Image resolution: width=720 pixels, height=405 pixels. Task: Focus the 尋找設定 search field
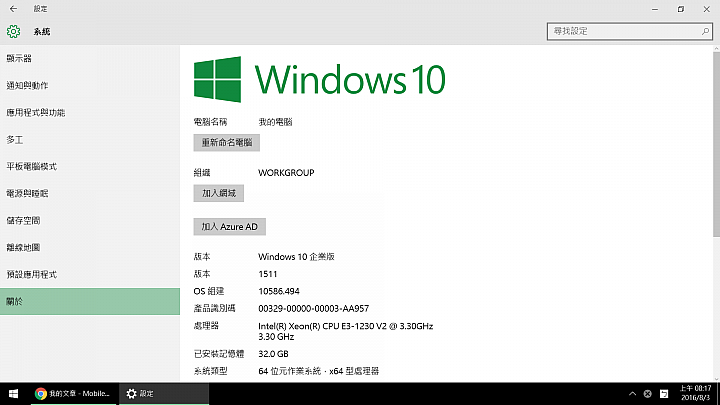[x=630, y=31]
